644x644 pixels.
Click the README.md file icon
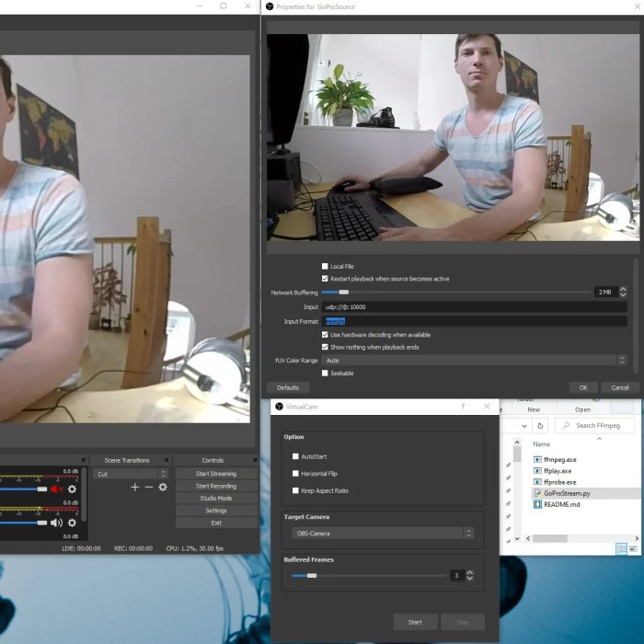point(537,504)
